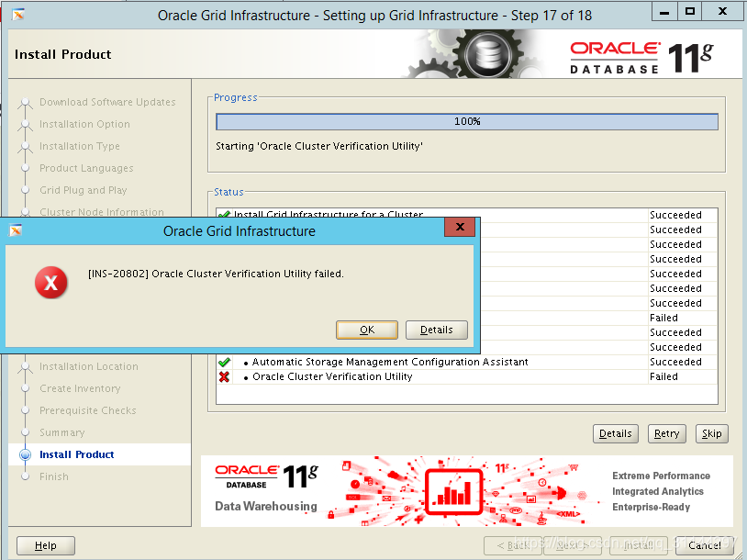Click OK in the error dialog
Viewport: 747px width, 560px height.
[x=367, y=330]
